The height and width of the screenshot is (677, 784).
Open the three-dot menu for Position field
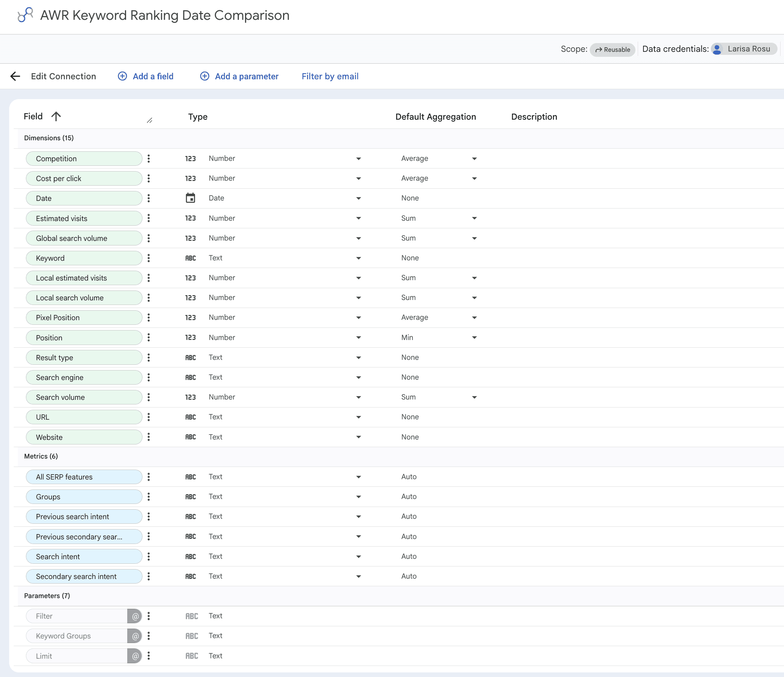(x=149, y=337)
